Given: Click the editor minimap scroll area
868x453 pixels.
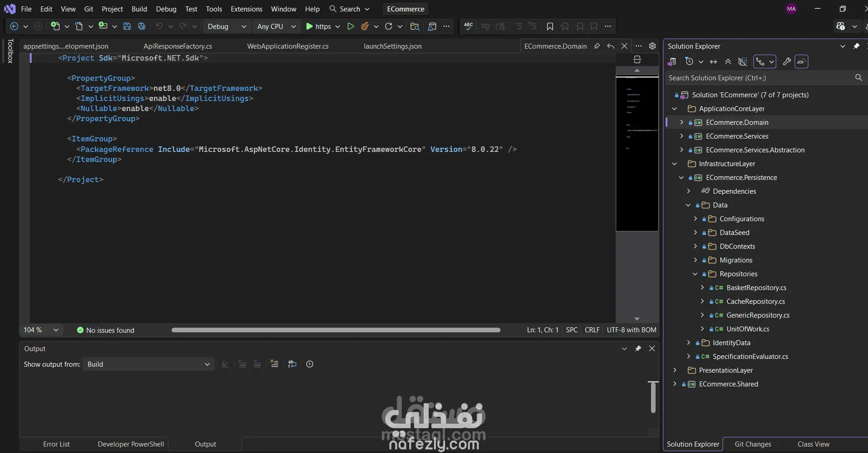Looking at the screenshot, I should 637,153.
